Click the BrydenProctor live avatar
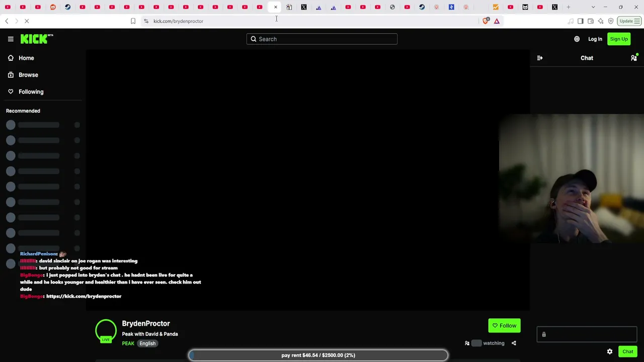 (x=106, y=331)
